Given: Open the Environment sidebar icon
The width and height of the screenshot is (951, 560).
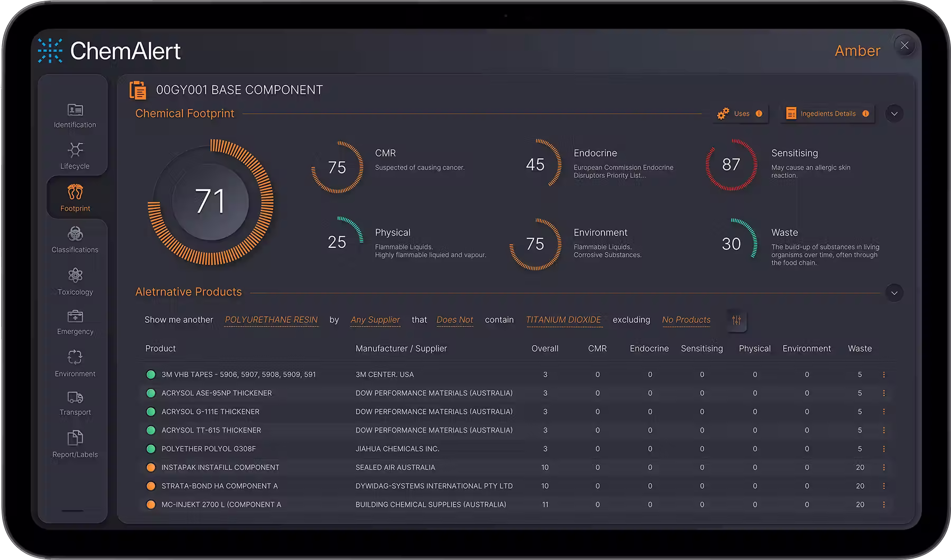Looking at the screenshot, I should [75, 357].
